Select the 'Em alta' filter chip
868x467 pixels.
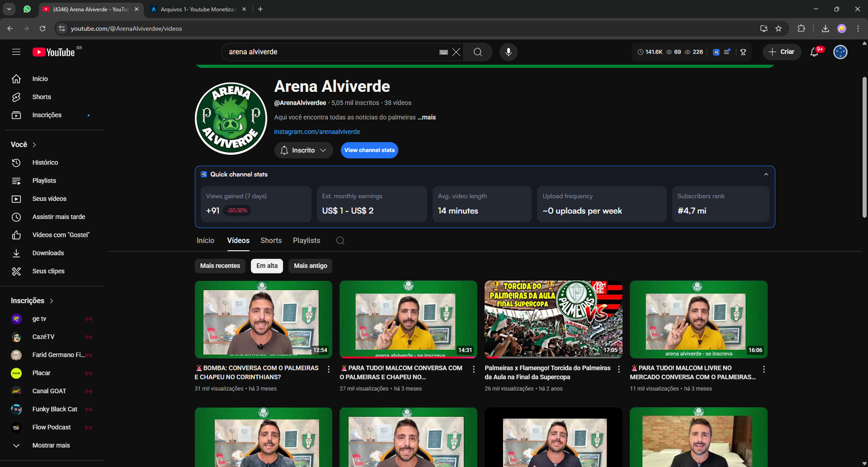coord(267,266)
